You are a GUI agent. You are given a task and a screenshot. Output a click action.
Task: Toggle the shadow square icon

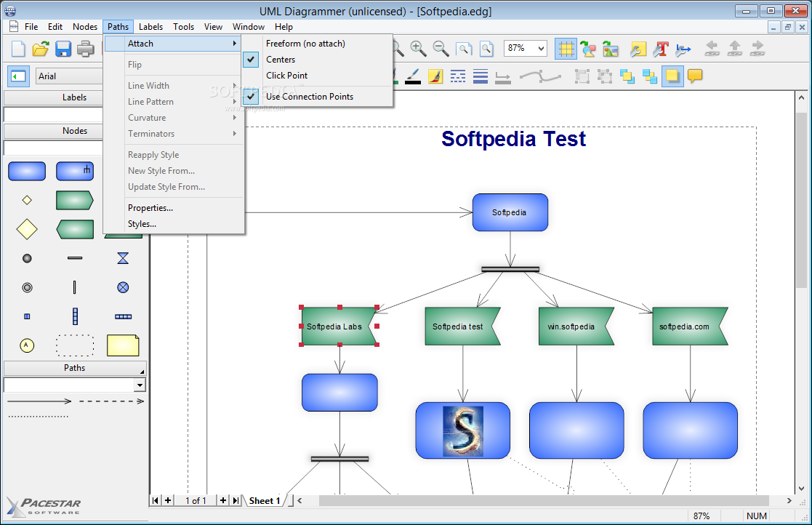point(672,76)
